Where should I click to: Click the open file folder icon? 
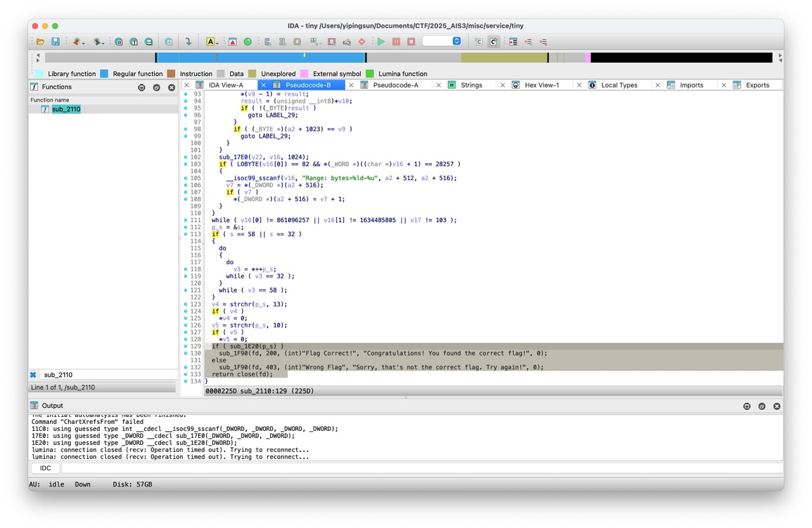[40, 42]
